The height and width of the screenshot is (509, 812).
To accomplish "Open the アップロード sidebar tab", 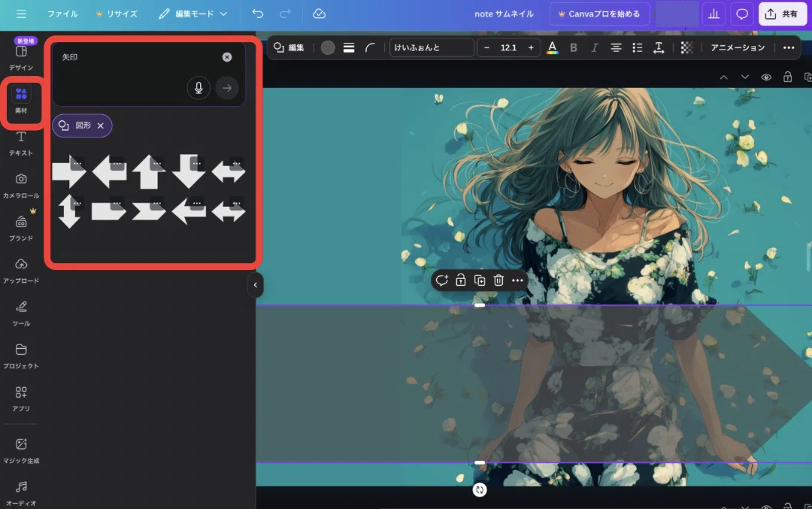I will pos(21,271).
